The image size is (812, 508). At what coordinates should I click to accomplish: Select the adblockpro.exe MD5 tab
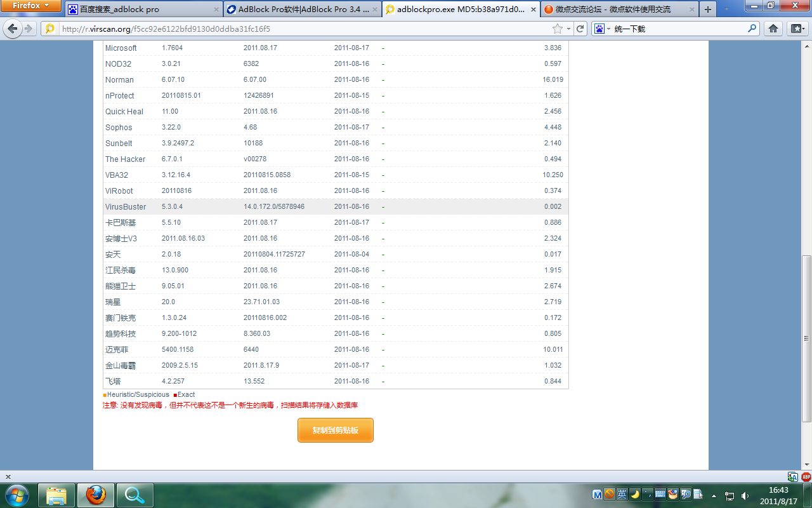click(x=461, y=10)
